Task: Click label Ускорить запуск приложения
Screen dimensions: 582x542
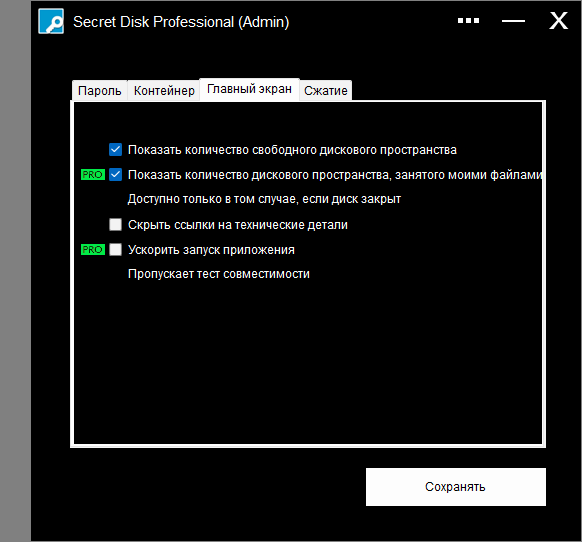Action: (211, 250)
